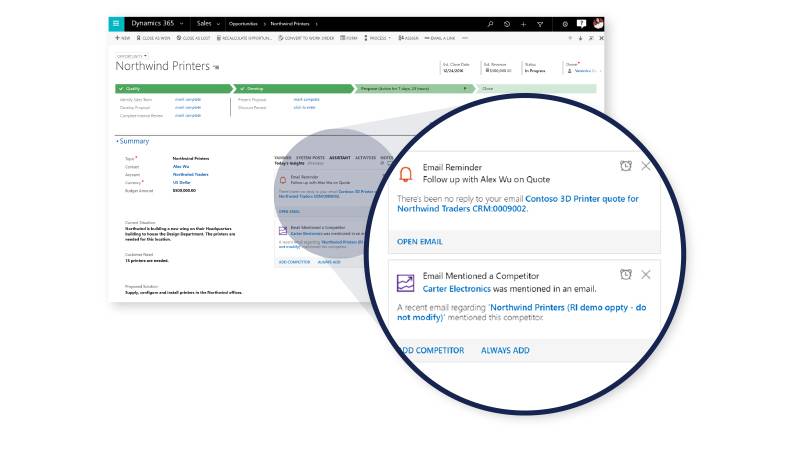Screen dimensions: 800x450
Task: Click the menu icon beside Northwind Printers title
Action: pyautogui.click(x=216, y=67)
